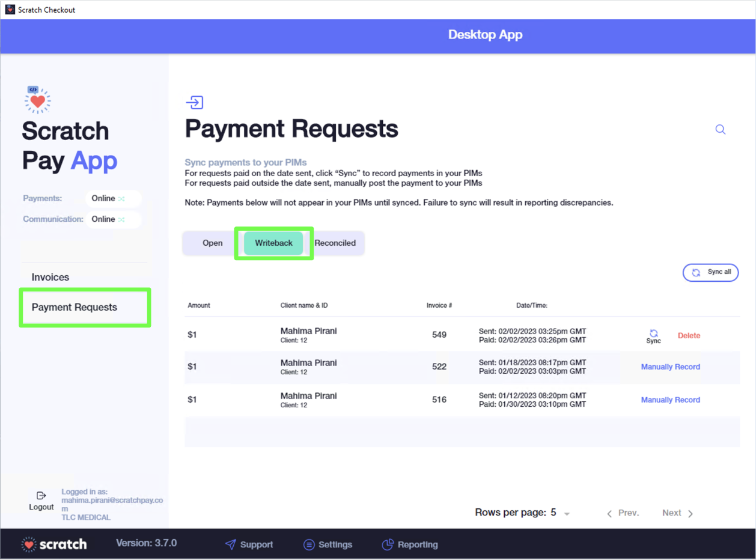Click the Support paper plane icon
756x560 pixels.
[x=230, y=544]
